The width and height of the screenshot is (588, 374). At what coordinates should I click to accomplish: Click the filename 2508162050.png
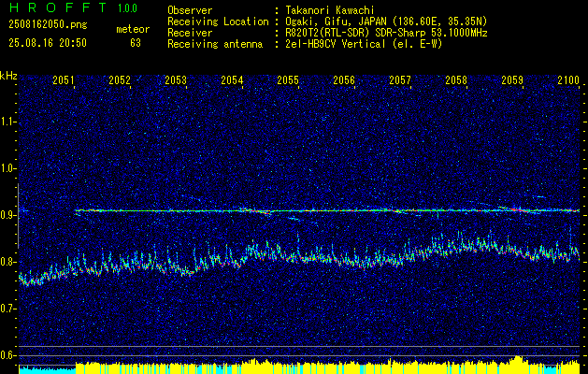pos(48,25)
